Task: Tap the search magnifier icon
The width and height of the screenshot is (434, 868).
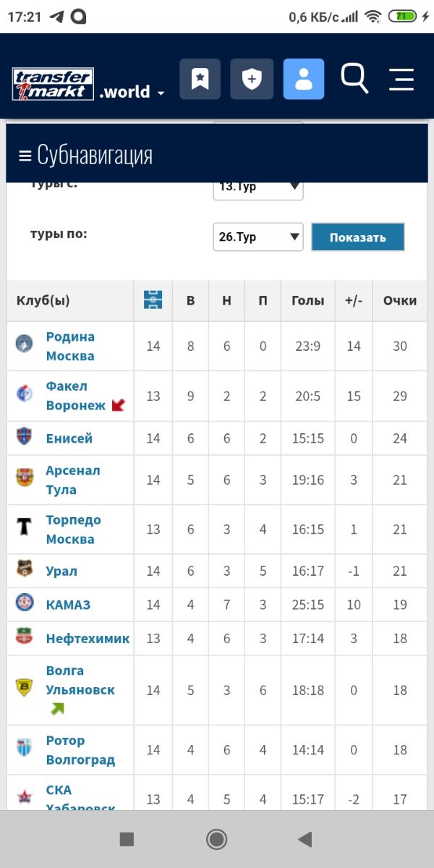Action: click(x=354, y=78)
